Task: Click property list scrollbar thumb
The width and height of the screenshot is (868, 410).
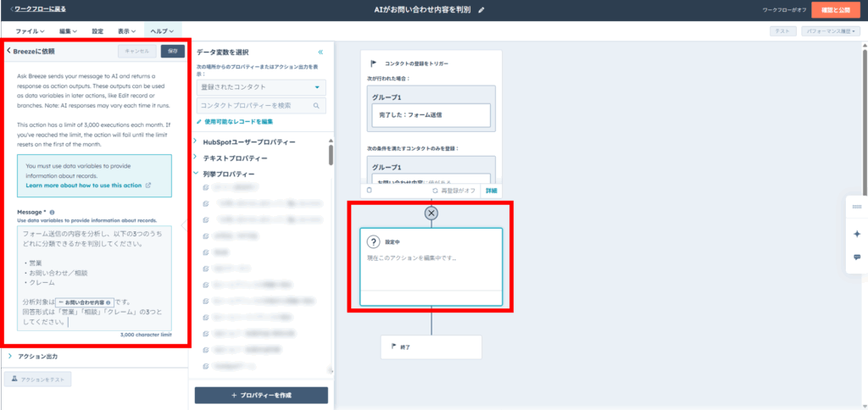Action: coord(331,154)
